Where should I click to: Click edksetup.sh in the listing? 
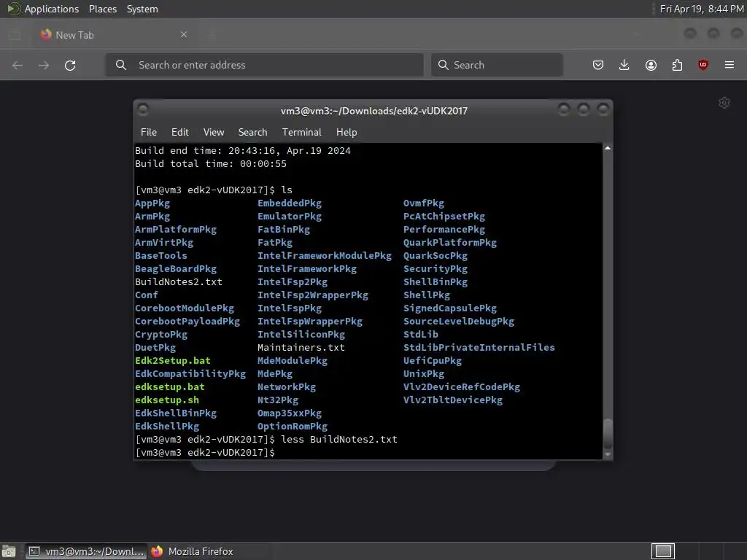(167, 400)
